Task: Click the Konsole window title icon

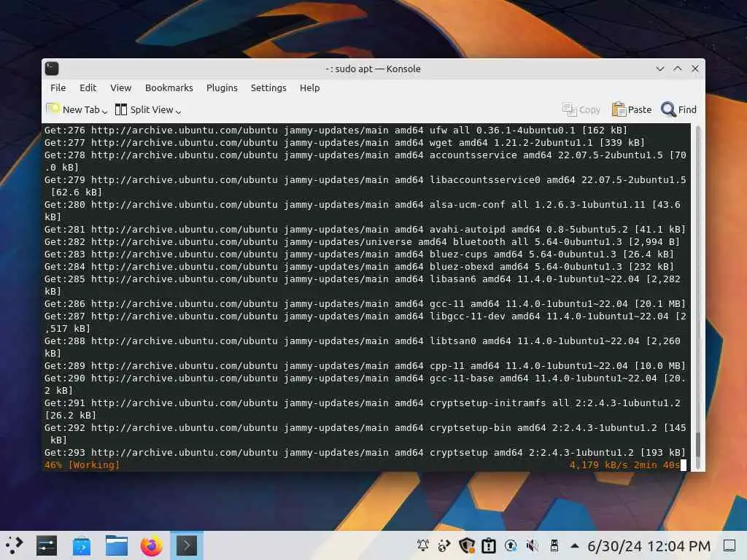Action: 52,69
